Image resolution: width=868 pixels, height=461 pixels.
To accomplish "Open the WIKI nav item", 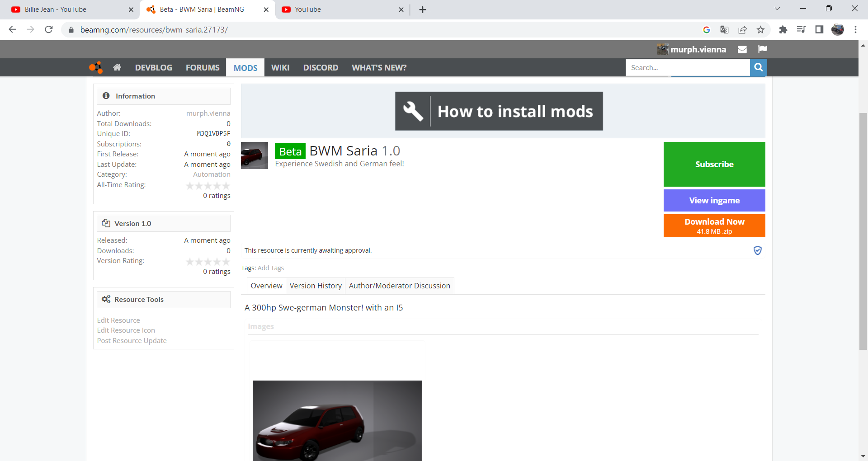I will coord(280,67).
